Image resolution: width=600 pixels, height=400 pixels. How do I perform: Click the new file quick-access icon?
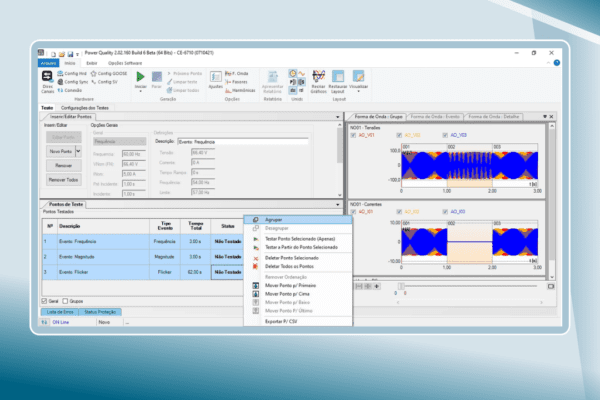(54, 54)
